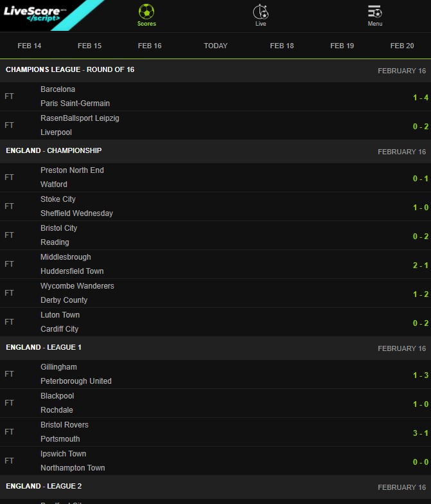Screen dimensions: 431x504
Task: Select Luton Town team name
Action: [x=60, y=315]
